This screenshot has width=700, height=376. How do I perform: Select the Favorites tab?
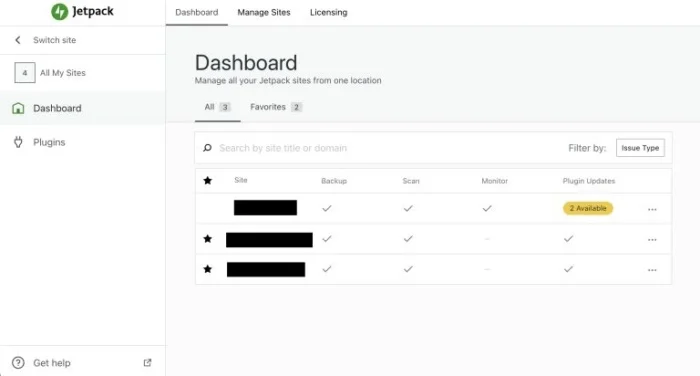pyautogui.click(x=276, y=107)
